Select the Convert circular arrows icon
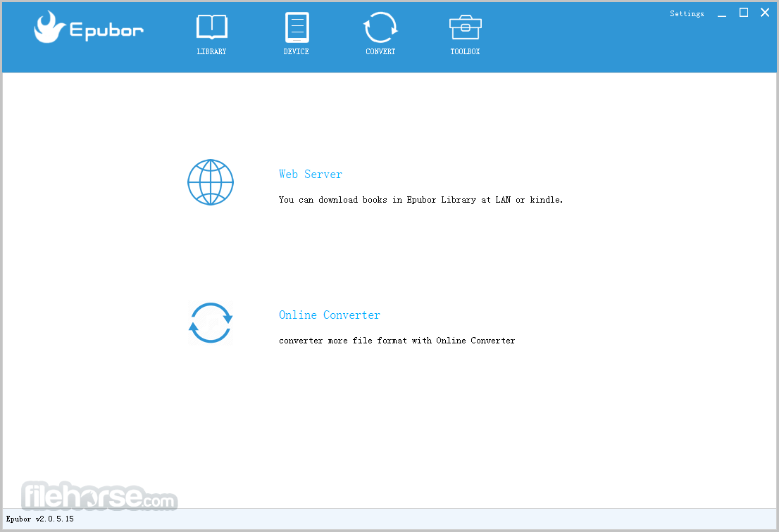The image size is (779, 532). point(380,27)
